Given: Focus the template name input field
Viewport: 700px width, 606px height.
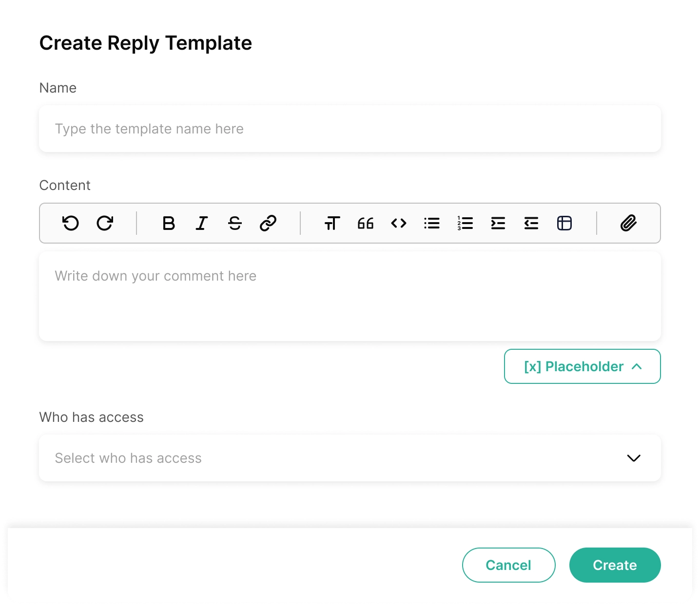Looking at the screenshot, I should click(x=350, y=129).
